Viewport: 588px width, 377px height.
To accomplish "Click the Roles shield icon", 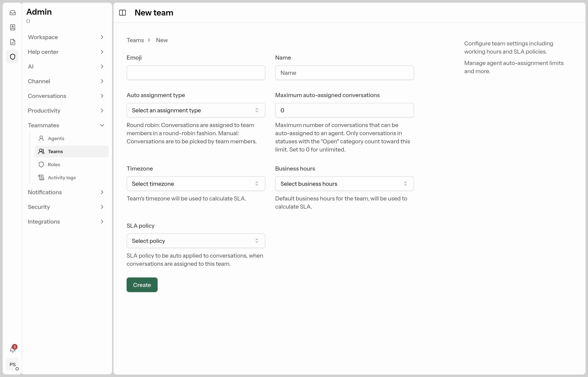I will (41, 165).
